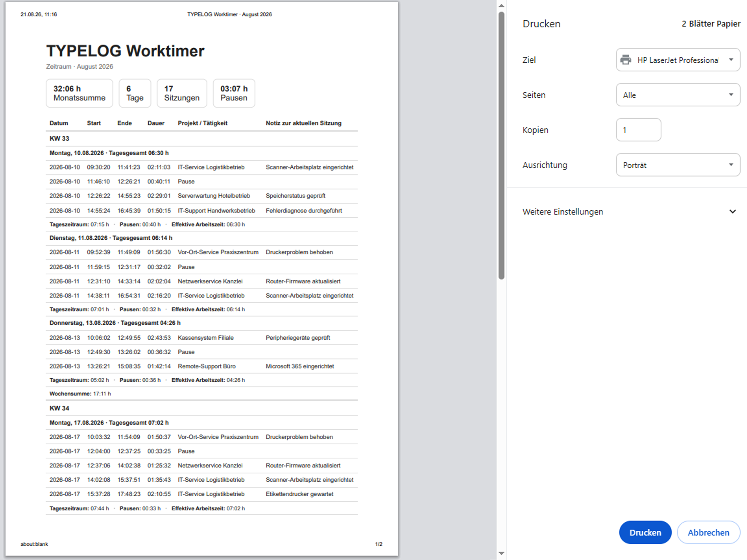Click 'Notiz zur aktuellen Sitzung' column header

pos(303,123)
